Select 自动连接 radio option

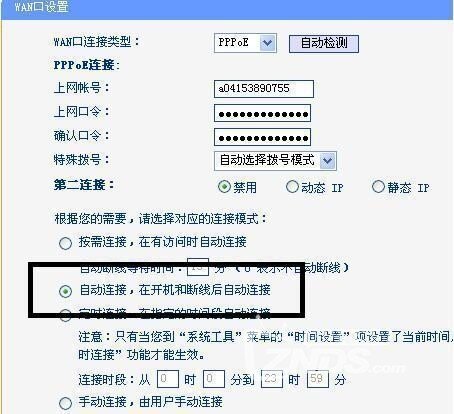(x=65, y=291)
